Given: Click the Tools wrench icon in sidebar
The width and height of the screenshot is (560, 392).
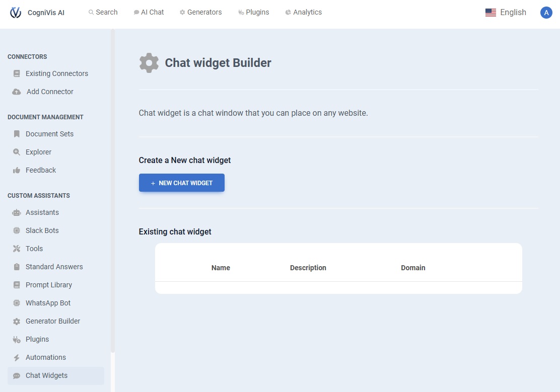Looking at the screenshot, I should (17, 249).
